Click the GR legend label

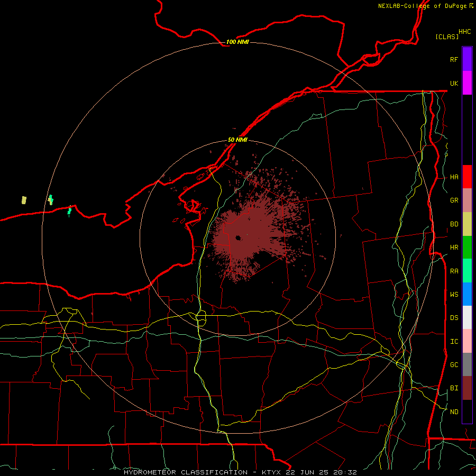coord(454,200)
